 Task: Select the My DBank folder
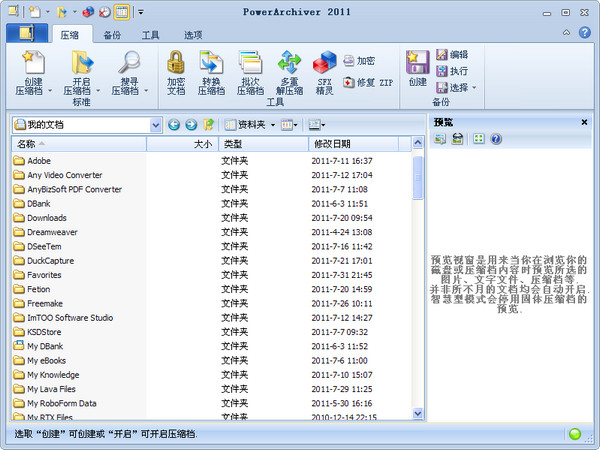coord(38,346)
